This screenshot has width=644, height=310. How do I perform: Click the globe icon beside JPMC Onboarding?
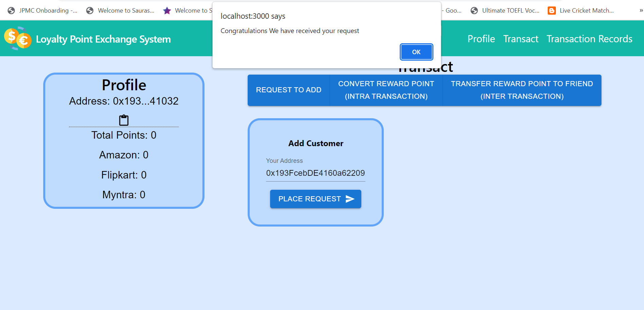pyautogui.click(x=11, y=10)
